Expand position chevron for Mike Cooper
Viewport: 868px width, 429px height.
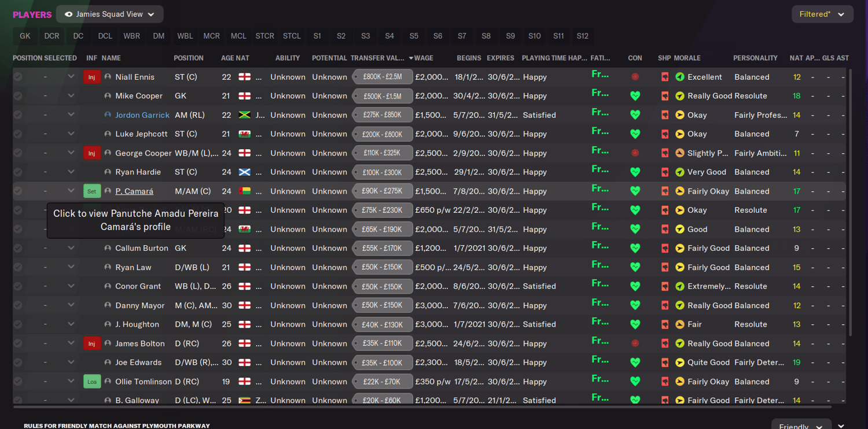[x=71, y=95]
